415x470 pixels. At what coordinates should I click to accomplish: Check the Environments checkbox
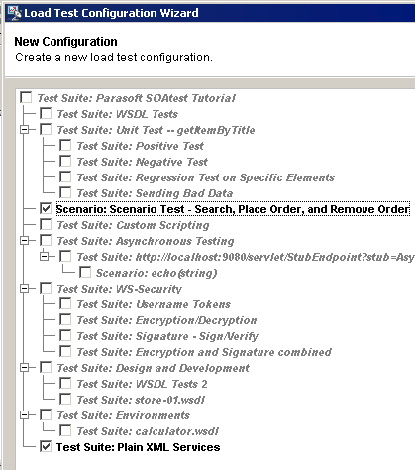coord(46,415)
